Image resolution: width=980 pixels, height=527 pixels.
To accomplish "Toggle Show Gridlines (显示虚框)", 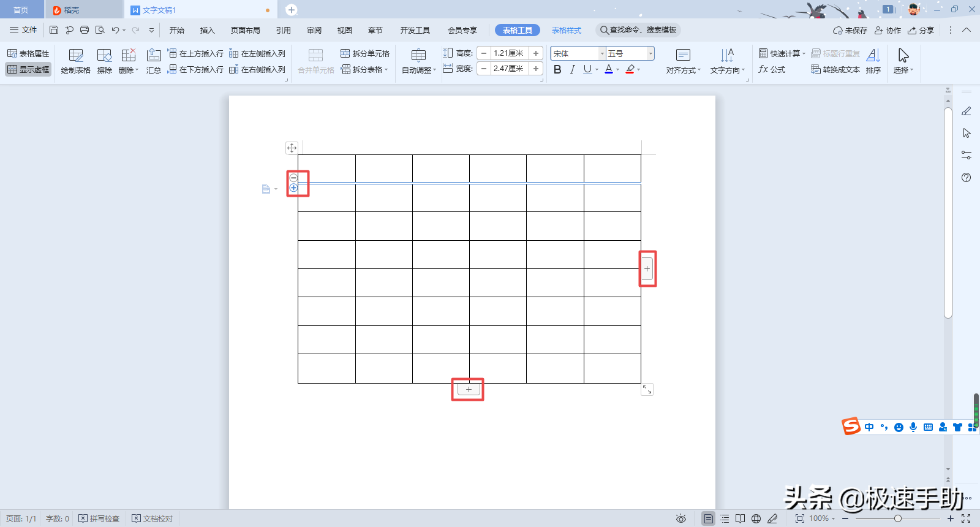I will pos(28,69).
